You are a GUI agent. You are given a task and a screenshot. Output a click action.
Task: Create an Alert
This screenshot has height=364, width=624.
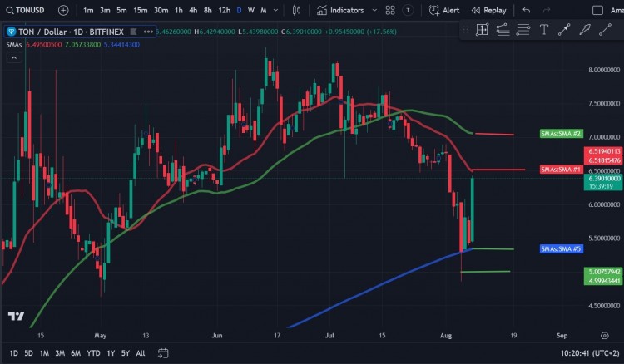[443, 10]
